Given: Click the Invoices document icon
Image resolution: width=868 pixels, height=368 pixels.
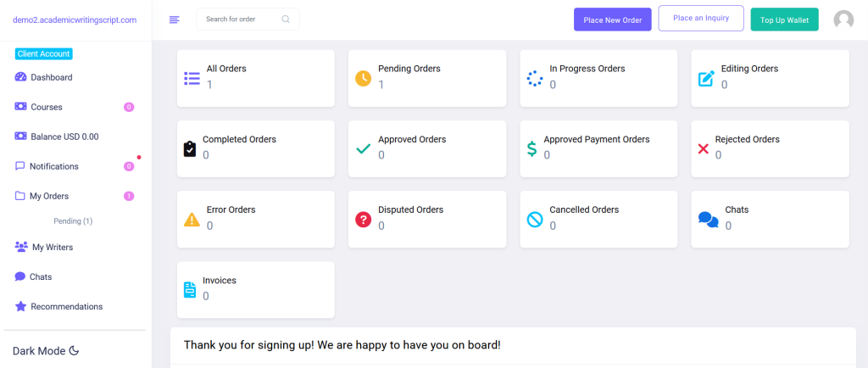Looking at the screenshot, I should click(191, 290).
